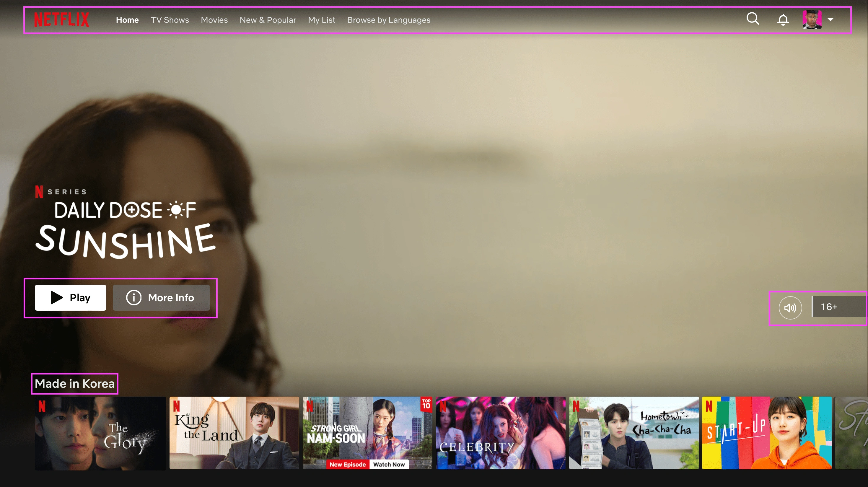Click the profile avatar picture
The image size is (868, 487).
tap(812, 19)
